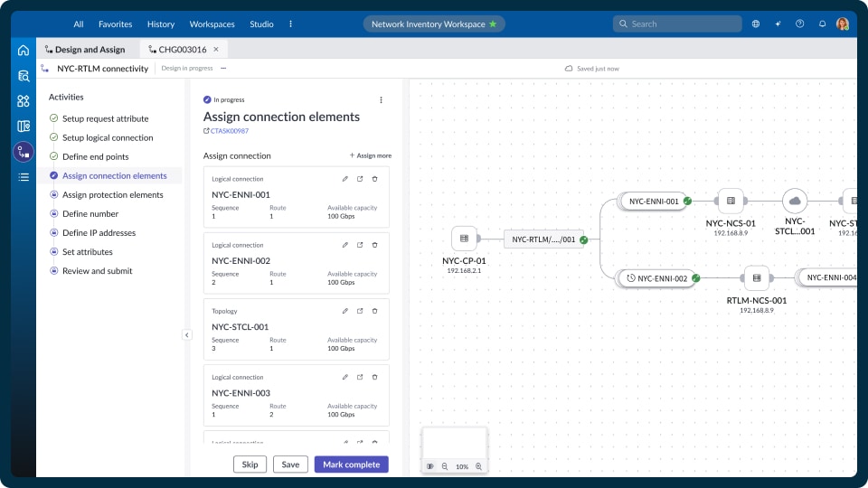Select the RTLM-NCS-001 device node
The width and height of the screenshot is (868, 488).
[757, 277]
